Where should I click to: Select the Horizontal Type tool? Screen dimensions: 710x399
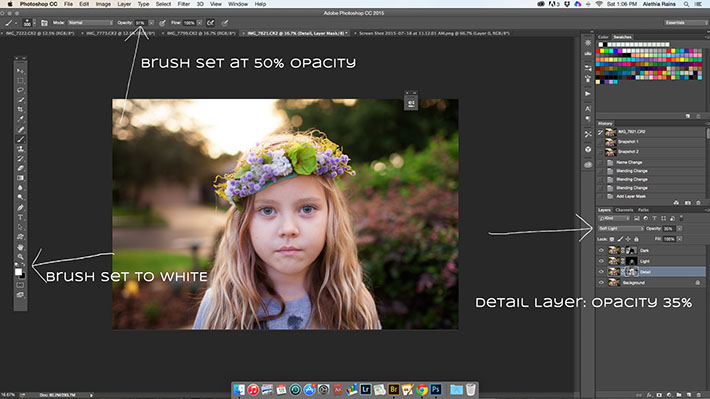pos(20,217)
